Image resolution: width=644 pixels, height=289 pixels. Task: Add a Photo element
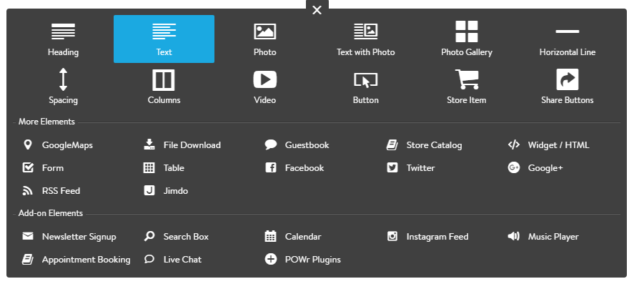(265, 39)
